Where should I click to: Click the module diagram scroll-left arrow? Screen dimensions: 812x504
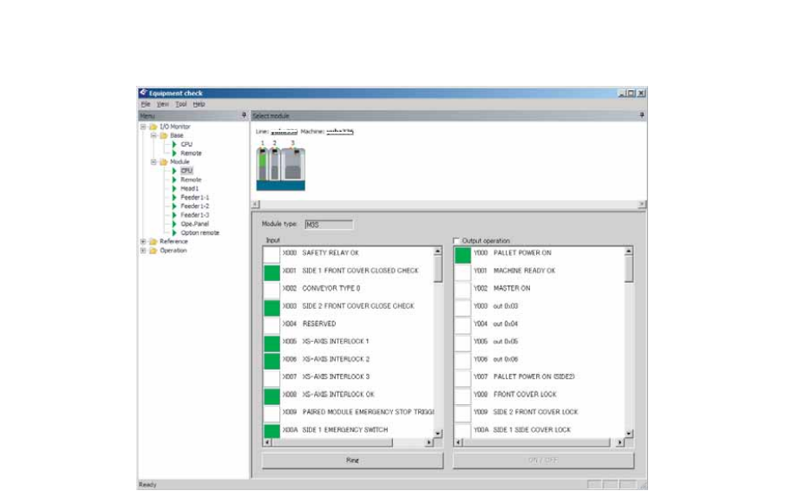pos(256,204)
